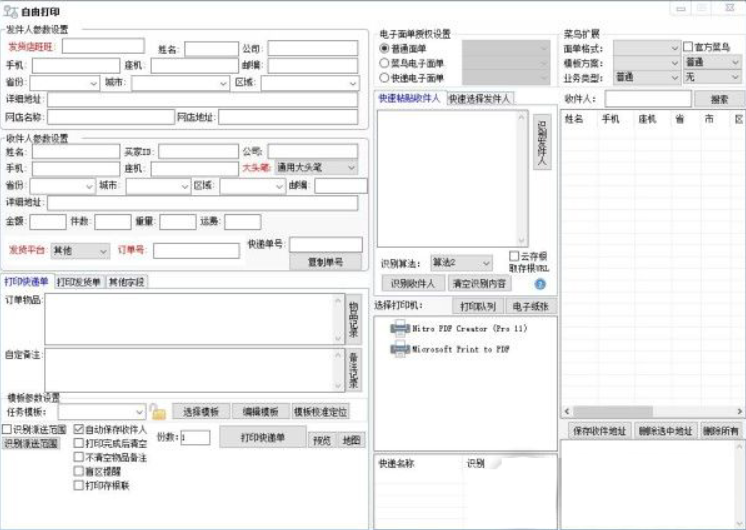
Task: Click the open padlock icon beside 任务模板
Action: pyautogui.click(x=157, y=411)
